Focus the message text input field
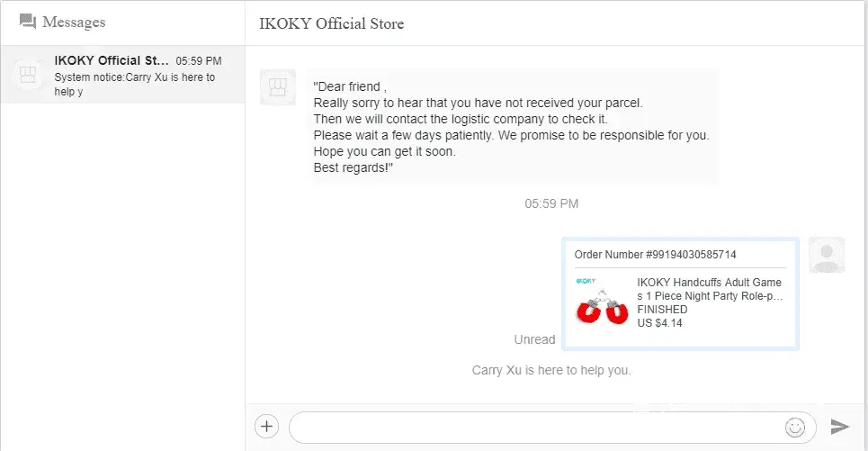This screenshot has height=451, width=868. pos(535,427)
